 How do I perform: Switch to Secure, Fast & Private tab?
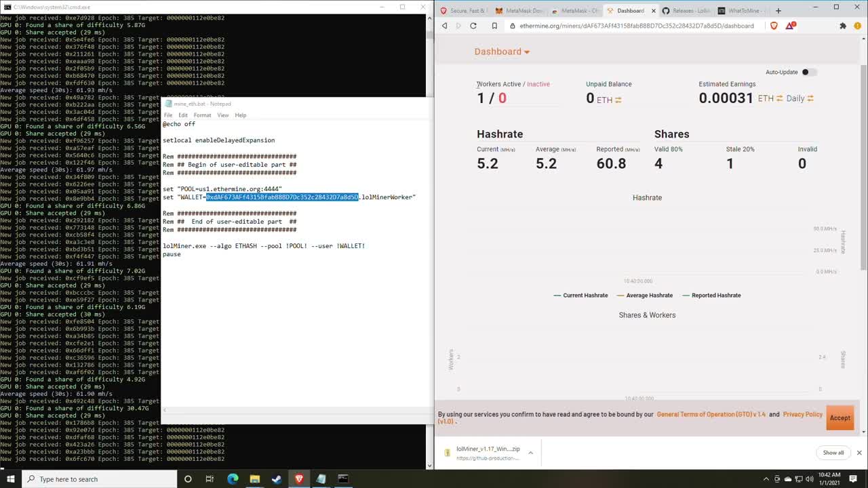click(x=463, y=10)
